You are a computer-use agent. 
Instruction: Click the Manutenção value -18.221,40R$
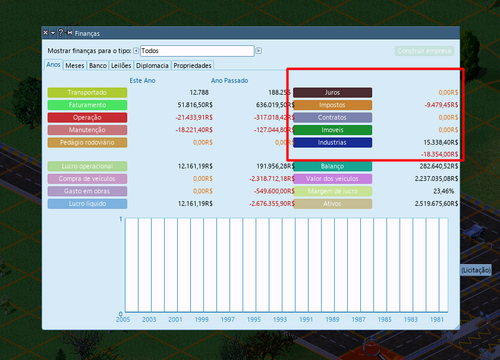click(x=194, y=130)
